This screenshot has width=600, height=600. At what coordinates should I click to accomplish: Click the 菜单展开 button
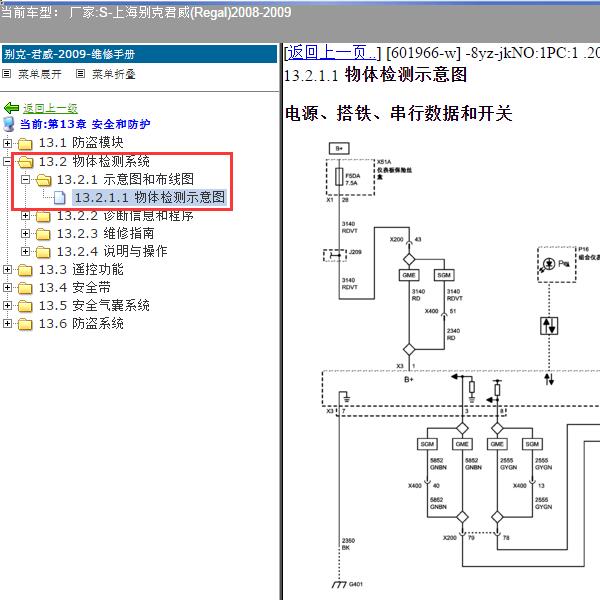click(x=40, y=74)
